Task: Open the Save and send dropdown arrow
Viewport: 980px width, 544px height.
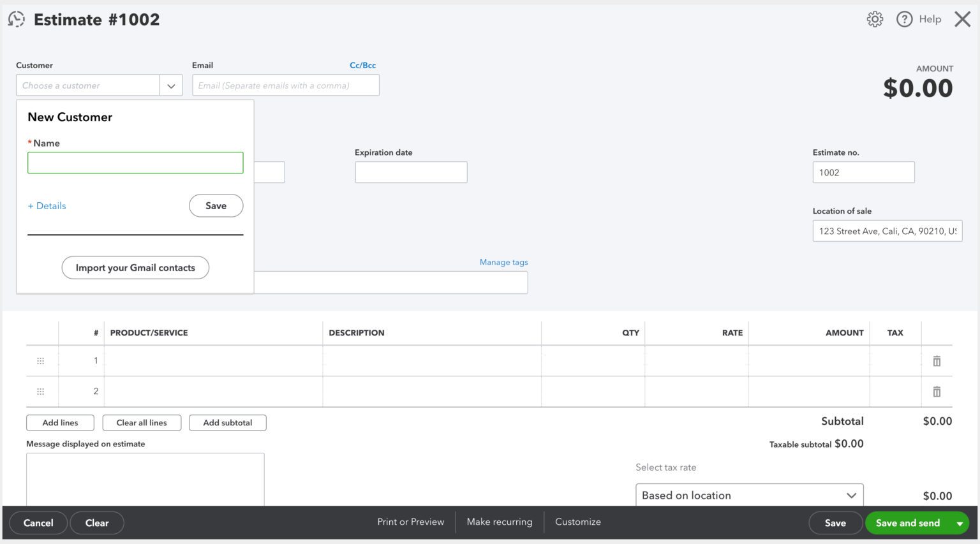Action: point(960,522)
